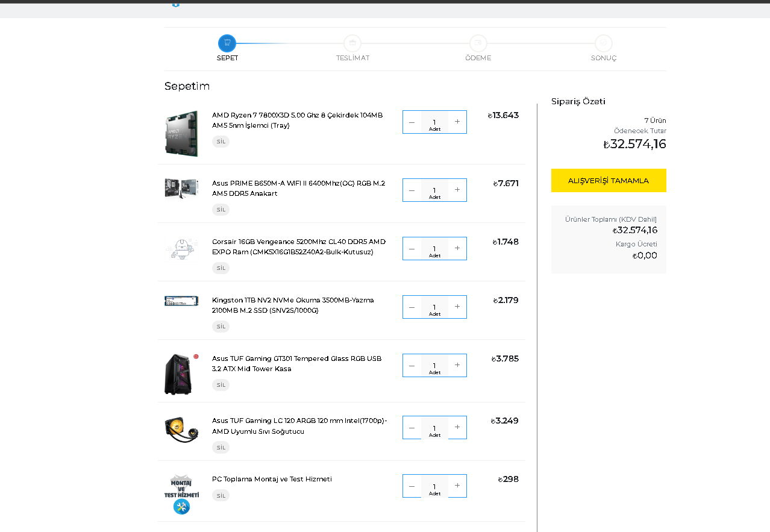770x532 pixels.
Task: Click quantity field for Kingston NV2 SSD
Action: 434,307
